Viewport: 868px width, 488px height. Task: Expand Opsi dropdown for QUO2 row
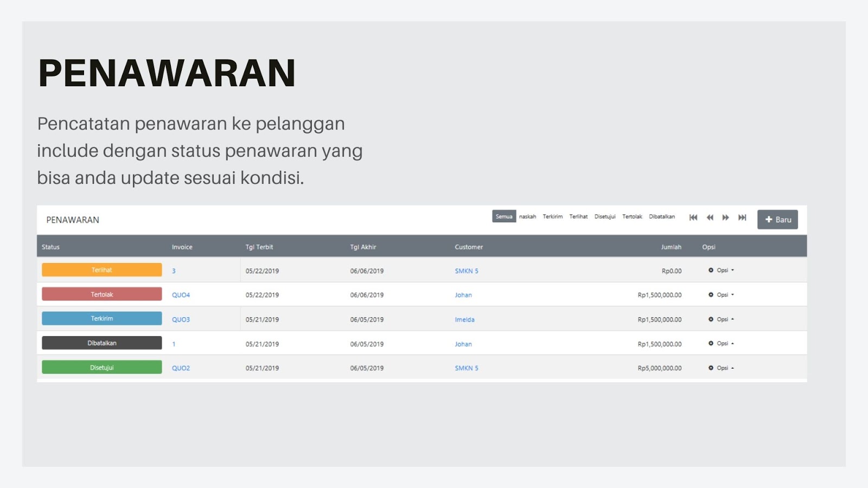(x=721, y=368)
